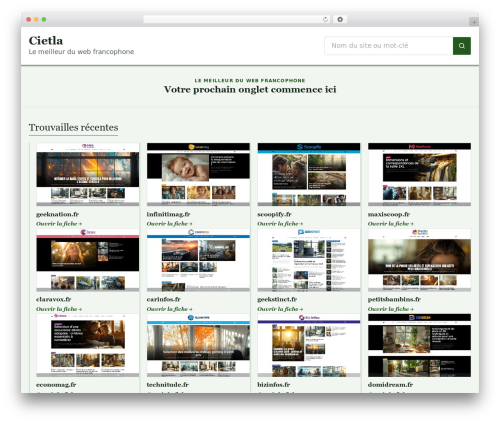The image size is (500, 423).
Task: Select the bizinfos.fr site name
Action: click(x=274, y=385)
